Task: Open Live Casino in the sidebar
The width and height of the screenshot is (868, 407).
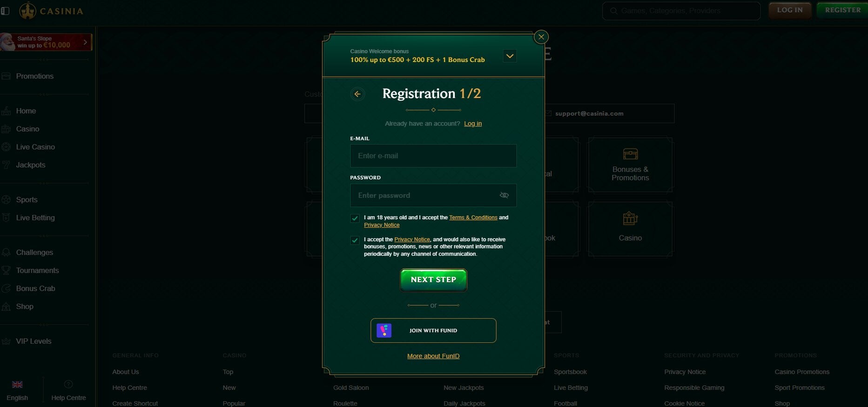Action: tap(35, 147)
